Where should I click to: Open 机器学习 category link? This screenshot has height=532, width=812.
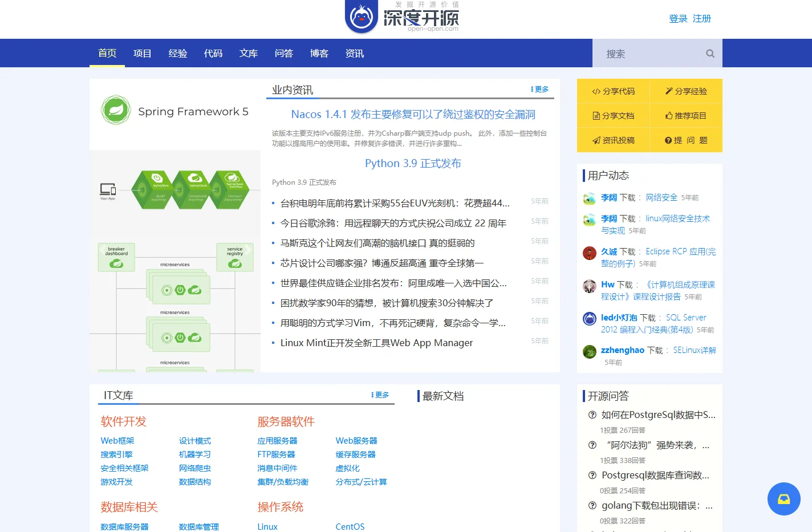pyautogui.click(x=195, y=454)
